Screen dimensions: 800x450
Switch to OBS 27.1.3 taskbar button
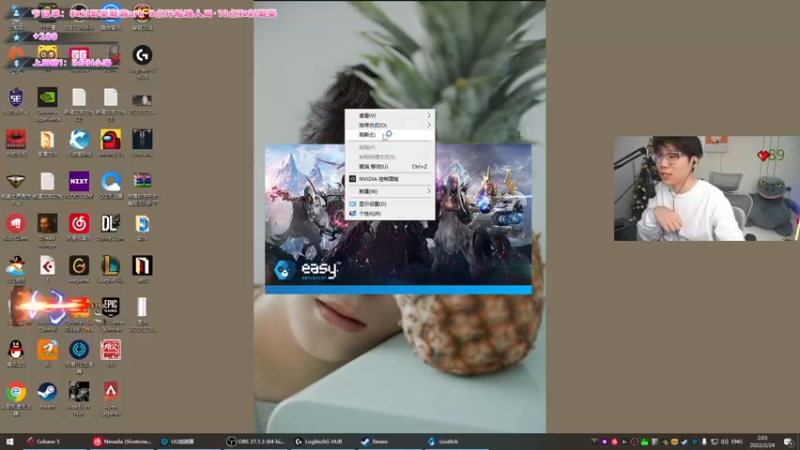click(255, 441)
